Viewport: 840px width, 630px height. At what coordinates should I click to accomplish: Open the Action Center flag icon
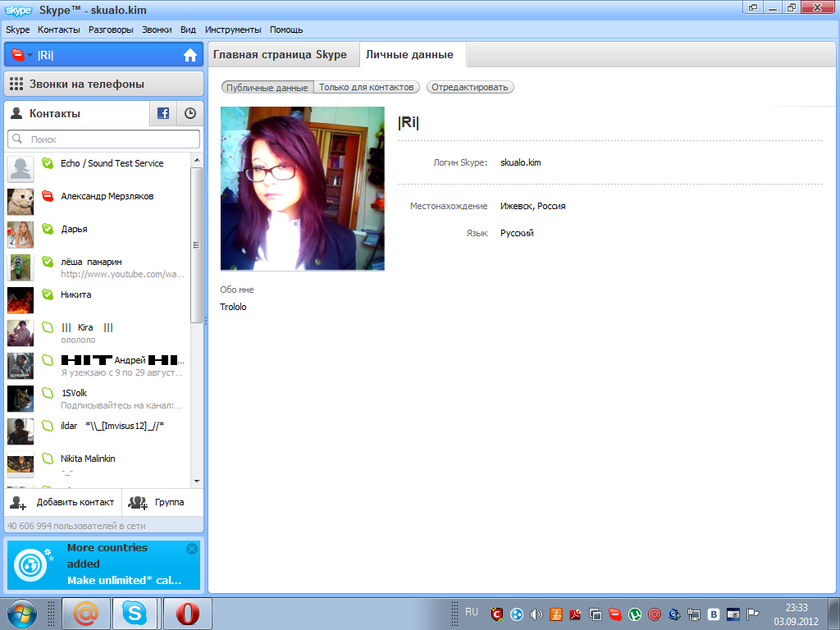753,614
